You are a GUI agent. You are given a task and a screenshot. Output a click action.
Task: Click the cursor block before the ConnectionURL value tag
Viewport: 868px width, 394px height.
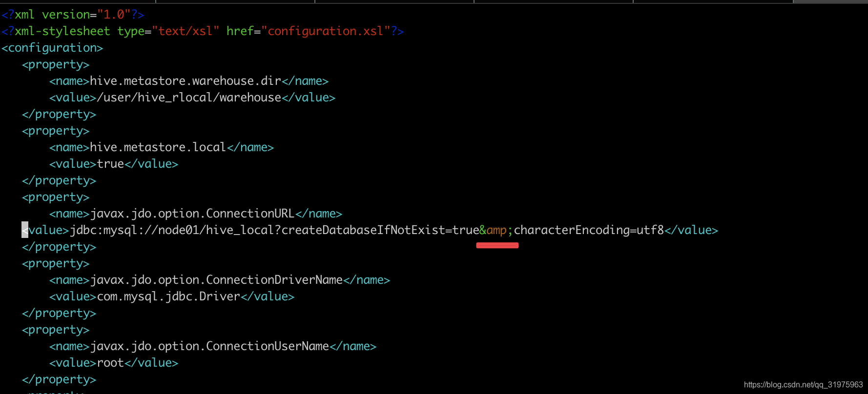pos(25,230)
